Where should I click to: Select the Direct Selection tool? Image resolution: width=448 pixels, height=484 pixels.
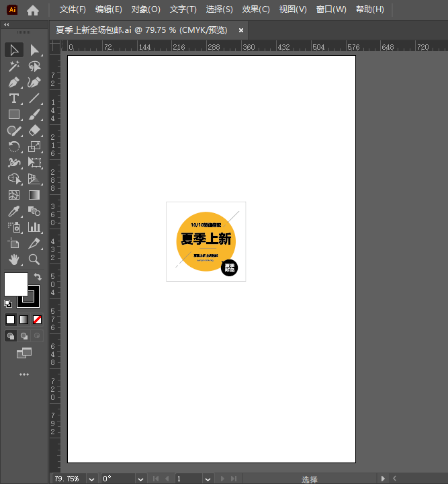coord(34,50)
